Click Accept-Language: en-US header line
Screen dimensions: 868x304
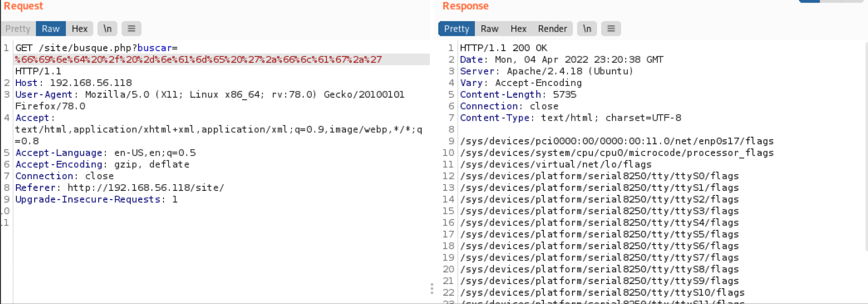[105, 153]
